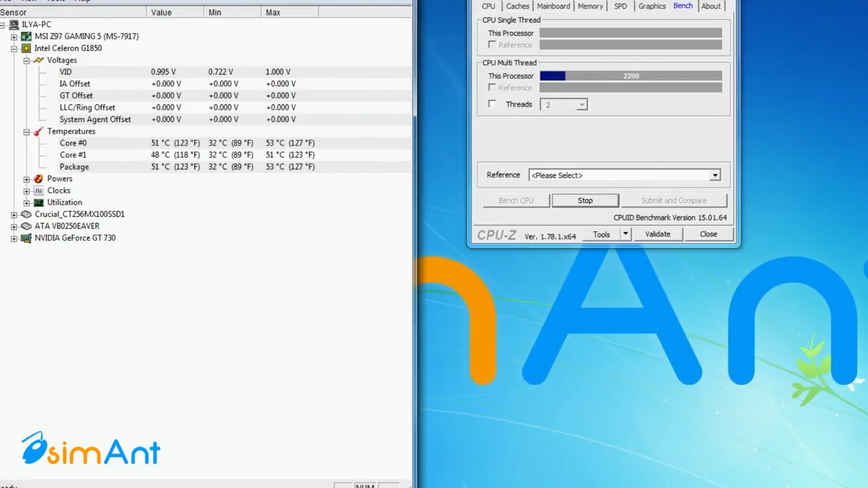Viewport: 868px width, 488px height.
Task: Select the Bench tab
Action: (x=683, y=5)
